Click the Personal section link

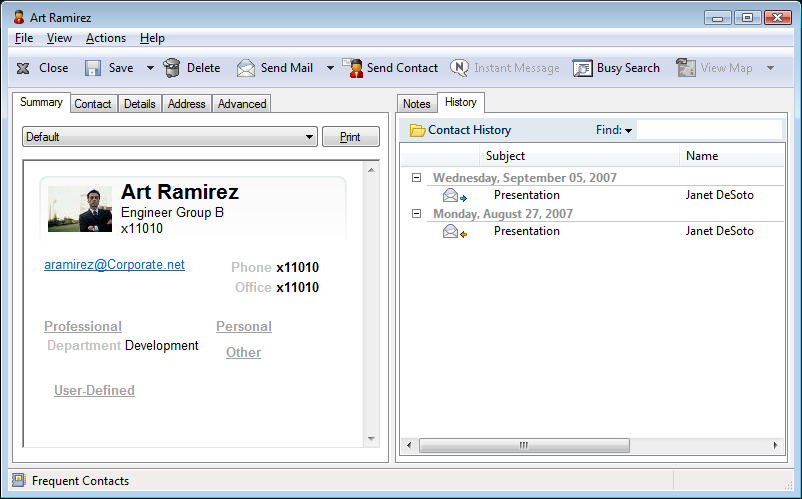244,326
